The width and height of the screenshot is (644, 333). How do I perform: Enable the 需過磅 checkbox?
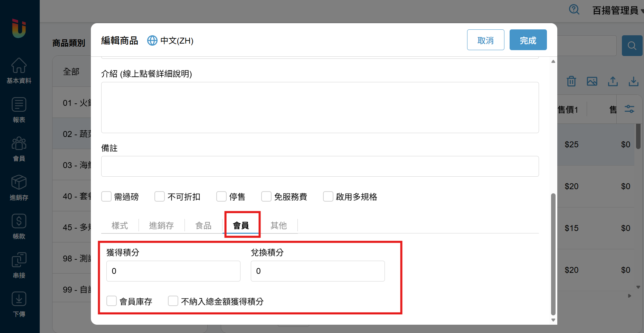pos(106,196)
